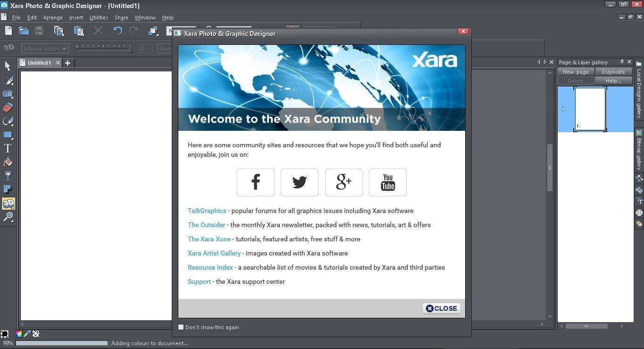Click the Undo arrow icon

click(118, 31)
